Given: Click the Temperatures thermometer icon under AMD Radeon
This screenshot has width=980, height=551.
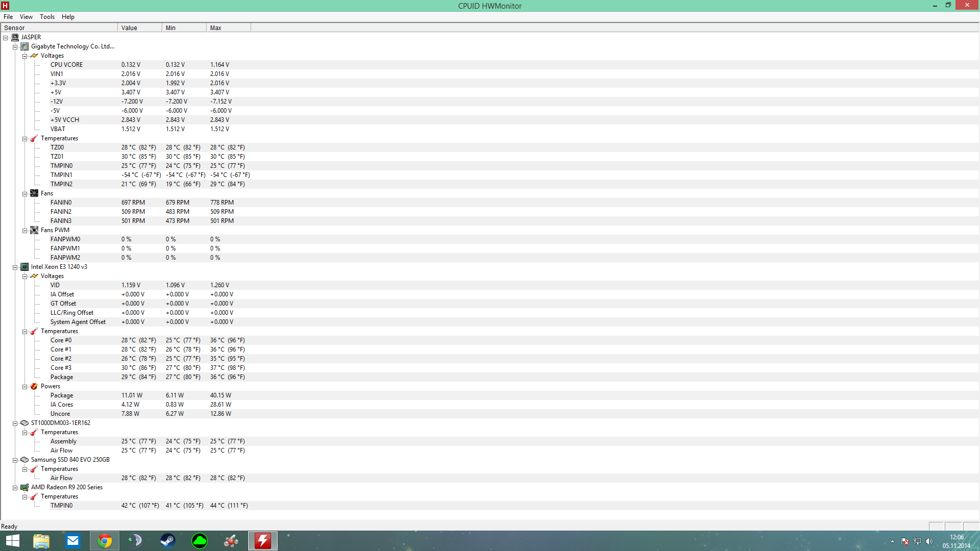Looking at the screenshot, I should point(34,496).
